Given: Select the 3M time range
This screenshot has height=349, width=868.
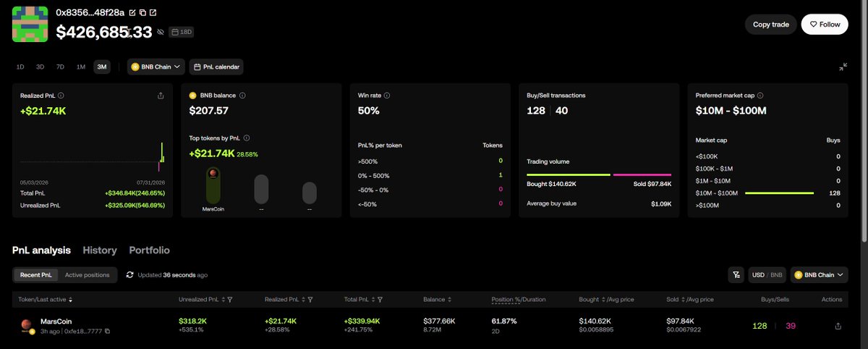Looking at the screenshot, I should click(x=102, y=67).
